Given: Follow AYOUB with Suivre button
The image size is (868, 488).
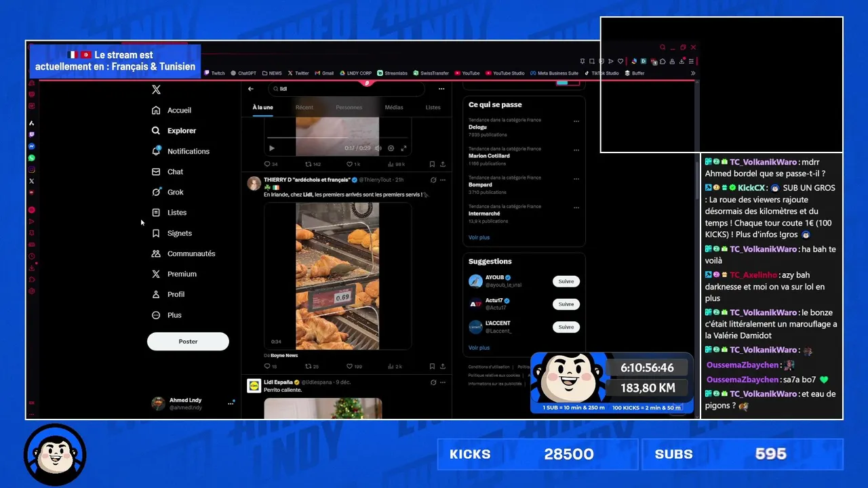Looking at the screenshot, I should tap(566, 281).
